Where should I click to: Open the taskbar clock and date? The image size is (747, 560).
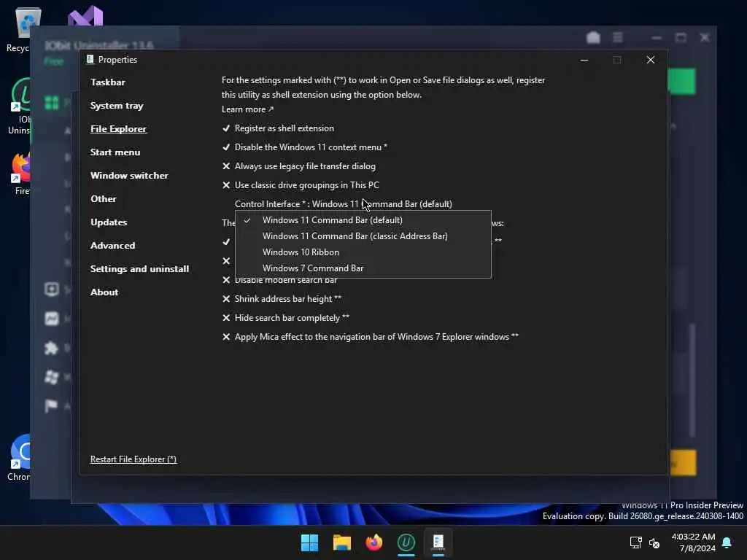tap(693, 542)
